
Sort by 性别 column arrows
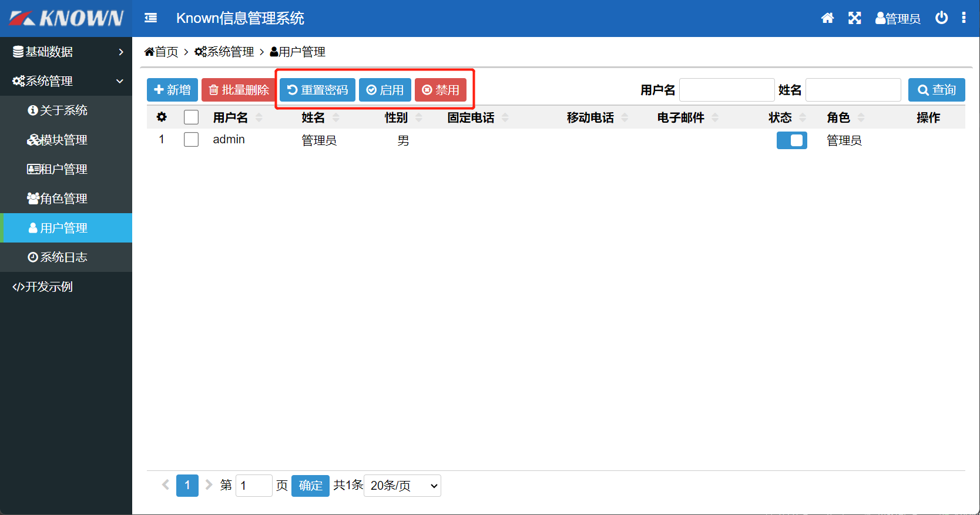point(419,117)
